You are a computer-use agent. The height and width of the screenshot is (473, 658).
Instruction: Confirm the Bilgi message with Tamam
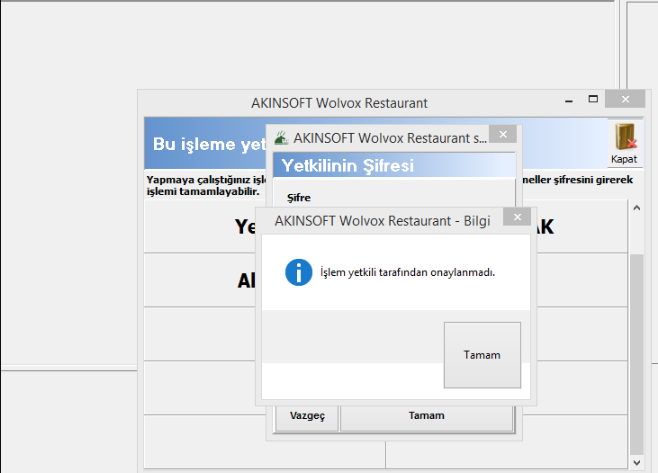[x=482, y=355]
